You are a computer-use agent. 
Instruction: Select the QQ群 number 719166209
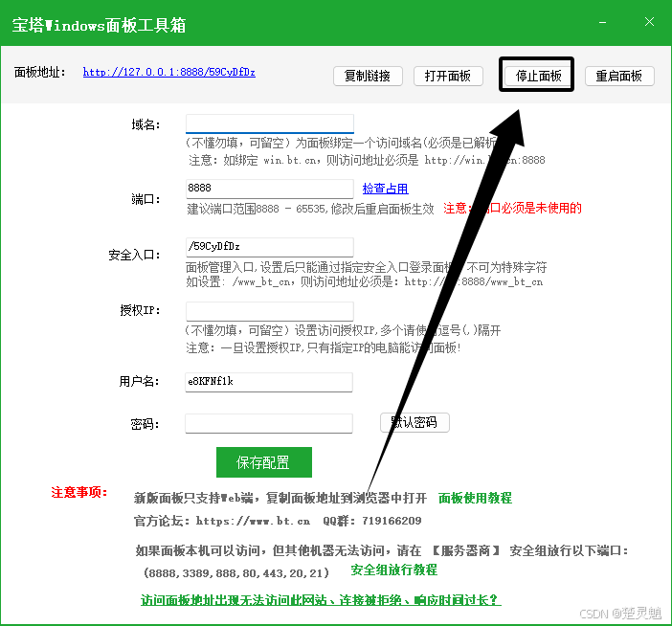click(x=392, y=521)
